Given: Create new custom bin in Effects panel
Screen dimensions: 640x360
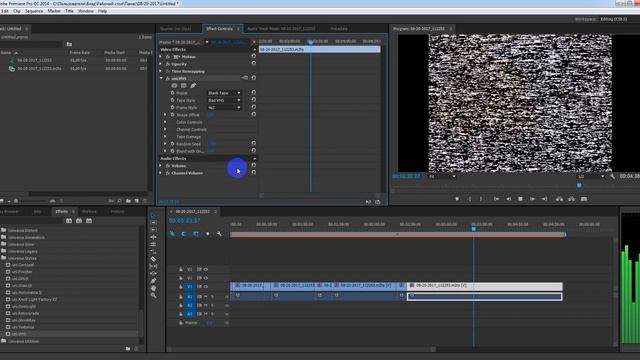Looking at the screenshot, I should pos(128,349).
